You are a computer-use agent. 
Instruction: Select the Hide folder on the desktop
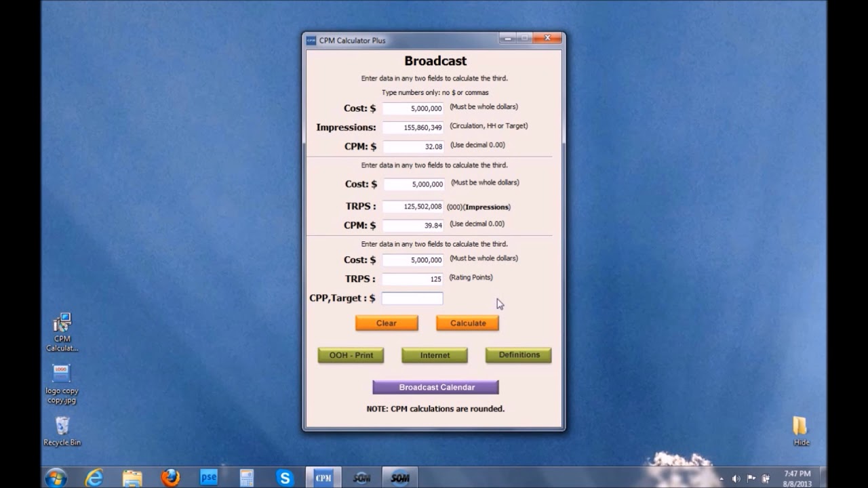point(801,431)
